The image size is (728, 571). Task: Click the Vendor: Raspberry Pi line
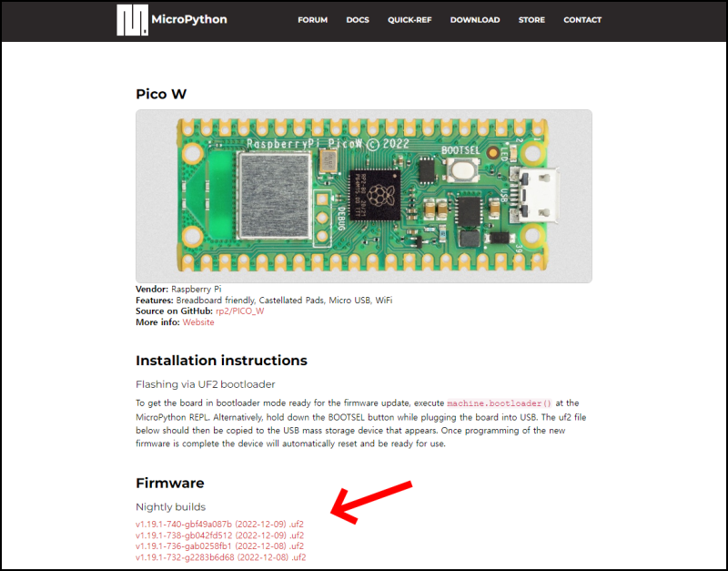tap(178, 289)
